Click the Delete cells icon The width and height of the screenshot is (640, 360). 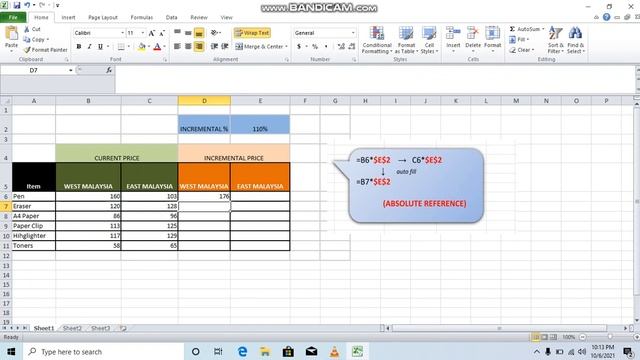coord(473,33)
